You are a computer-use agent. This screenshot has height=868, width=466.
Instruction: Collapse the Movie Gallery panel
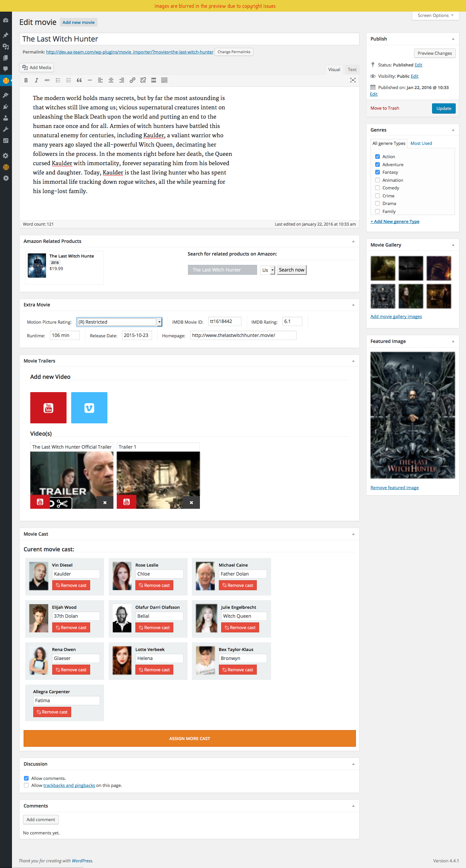(453, 245)
